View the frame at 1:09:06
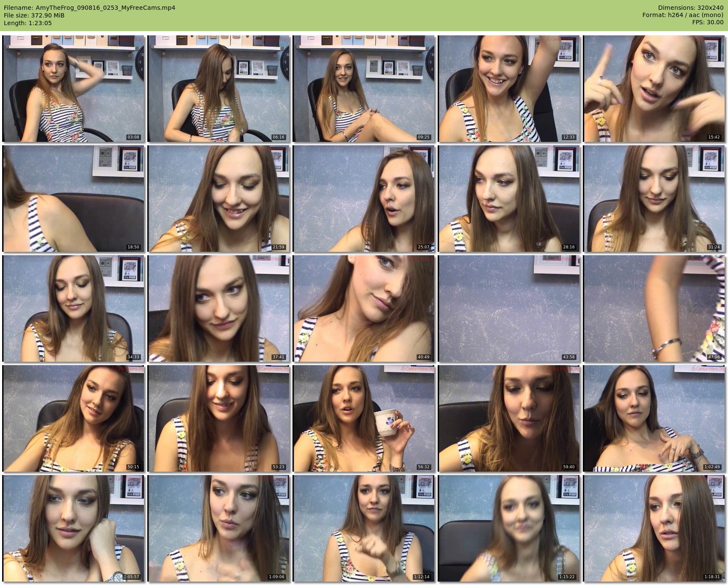The height and width of the screenshot is (585, 728). 218,528
